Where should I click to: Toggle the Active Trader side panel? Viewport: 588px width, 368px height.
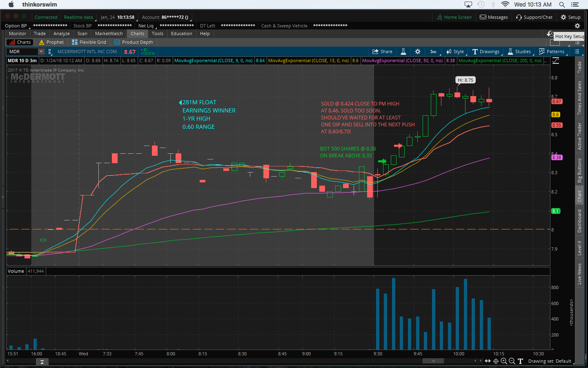(579, 136)
